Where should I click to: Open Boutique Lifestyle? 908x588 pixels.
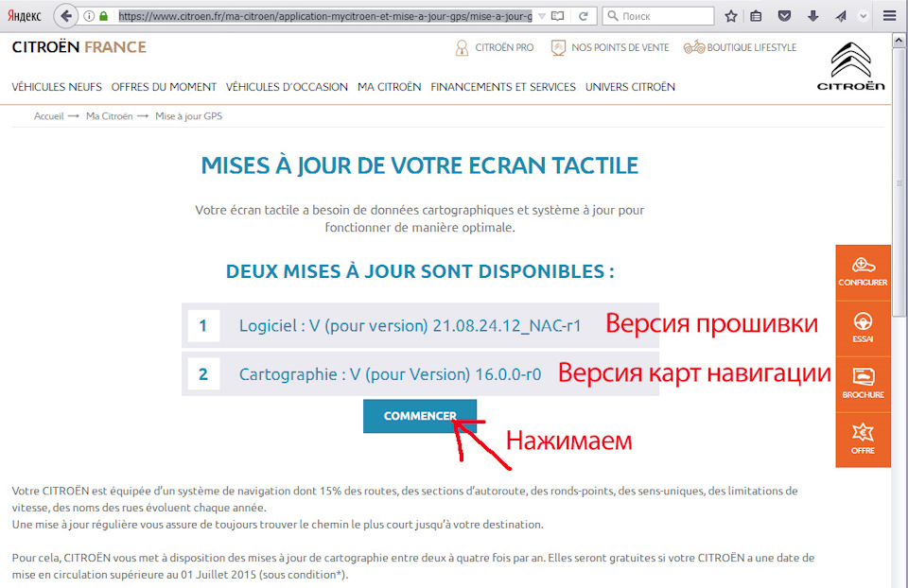tap(740, 47)
